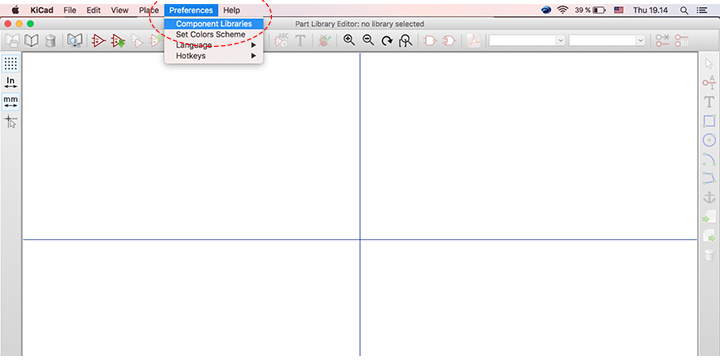Open the View menu

(119, 10)
